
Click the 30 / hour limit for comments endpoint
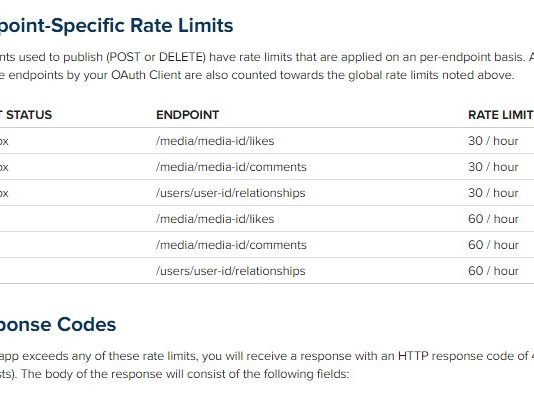coord(493,167)
